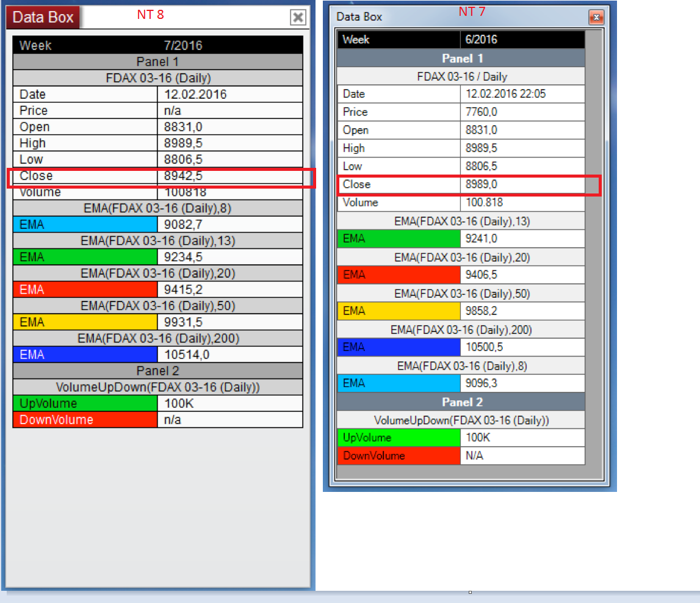Select Week 6/2016 value in NT 7
Viewport: 700px width, 603px height.
(x=482, y=40)
